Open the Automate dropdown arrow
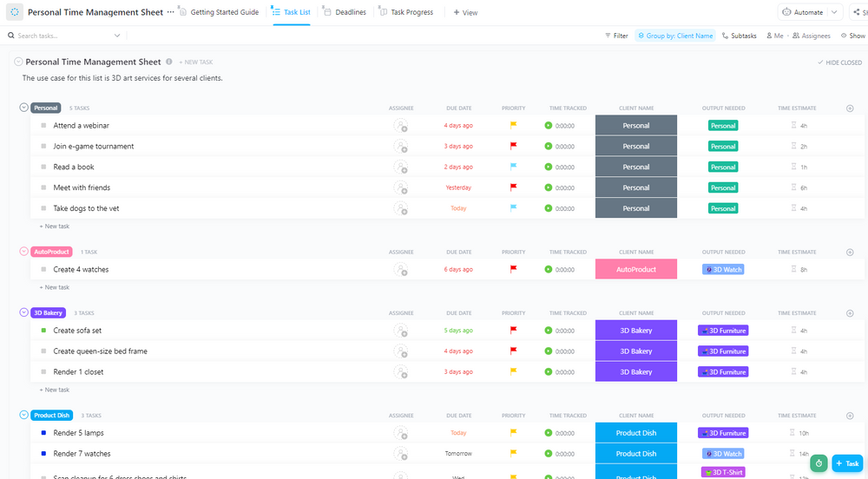Viewport: 868px width, 479px height. coord(834,12)
